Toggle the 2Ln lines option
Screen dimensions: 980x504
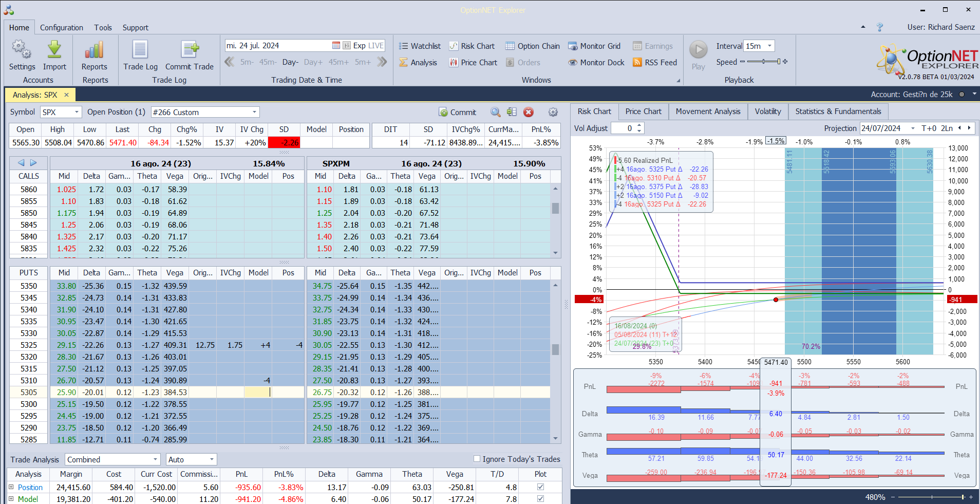pos(947,128)
